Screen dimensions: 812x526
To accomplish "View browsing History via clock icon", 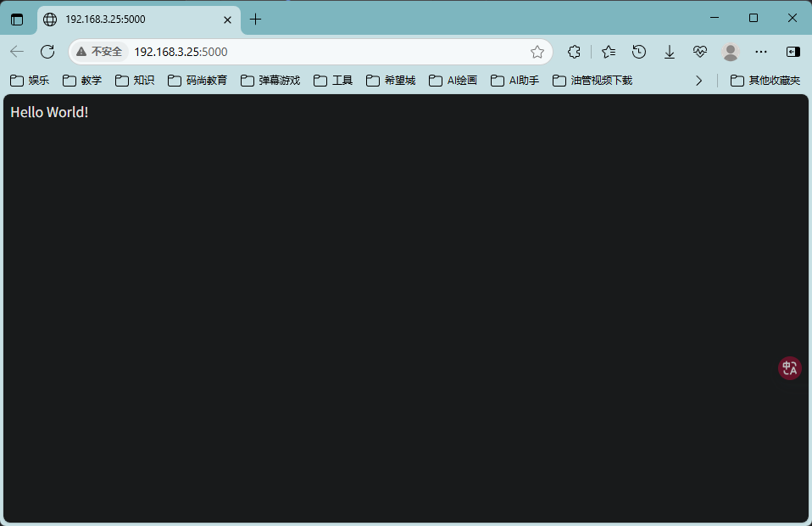I will coord(638,52).
